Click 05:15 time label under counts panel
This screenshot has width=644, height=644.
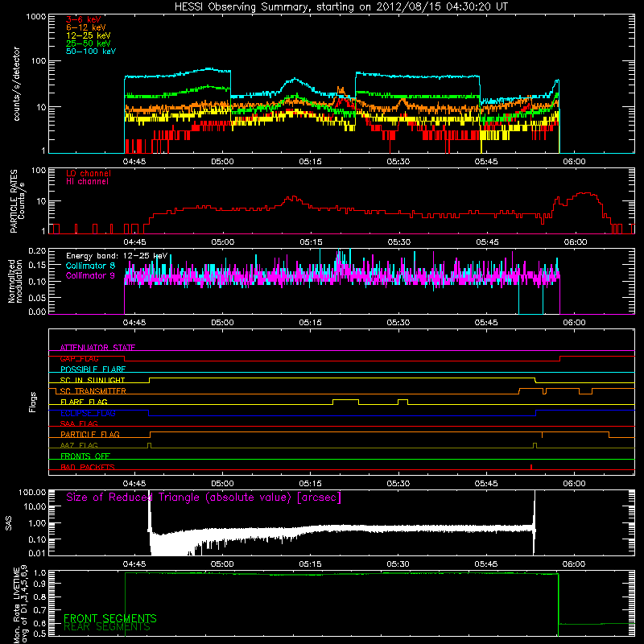[310, 162]
